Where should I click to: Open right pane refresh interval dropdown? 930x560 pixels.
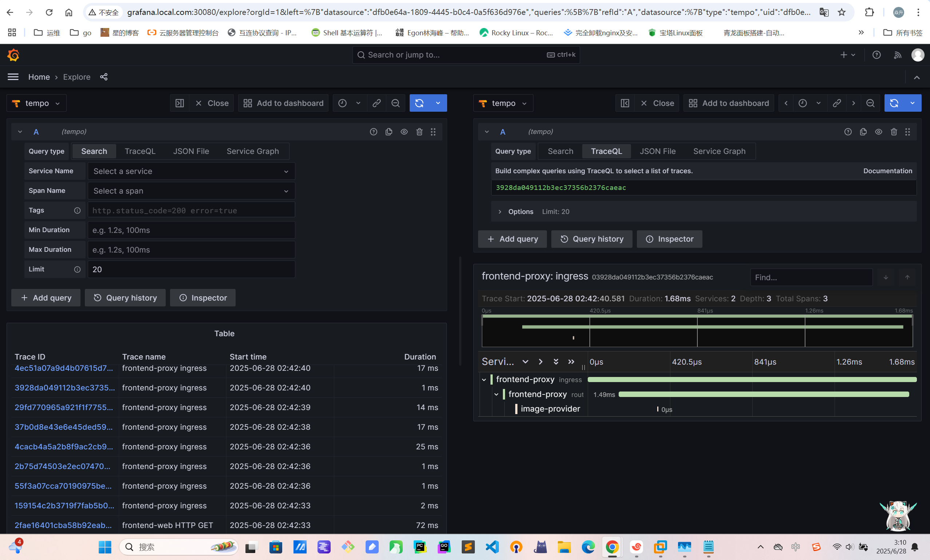point(913,103)
